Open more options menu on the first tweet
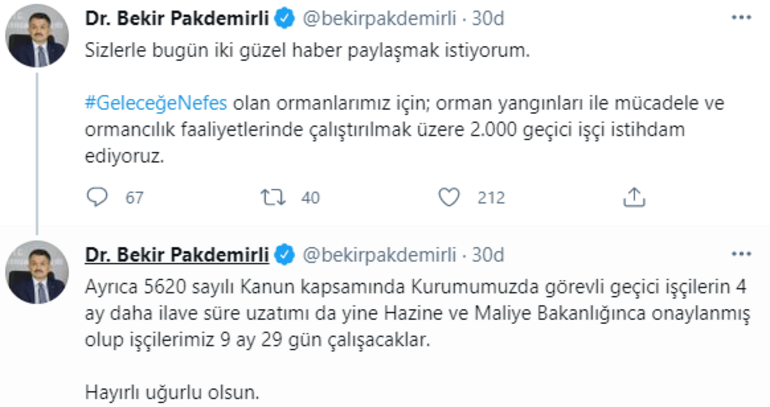This screenshot has height=407, width=770. coord(740,18)
